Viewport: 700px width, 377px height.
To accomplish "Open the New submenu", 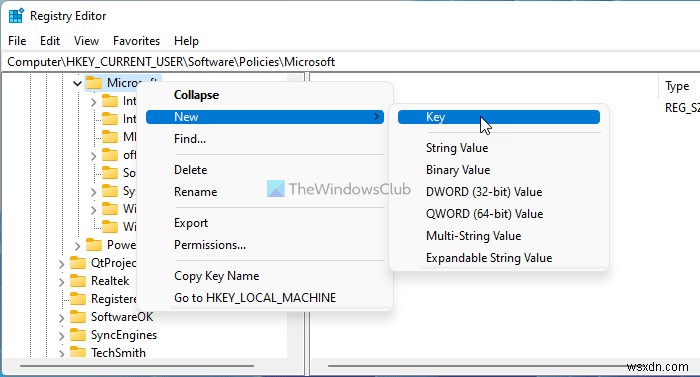I will pos(265,117).
